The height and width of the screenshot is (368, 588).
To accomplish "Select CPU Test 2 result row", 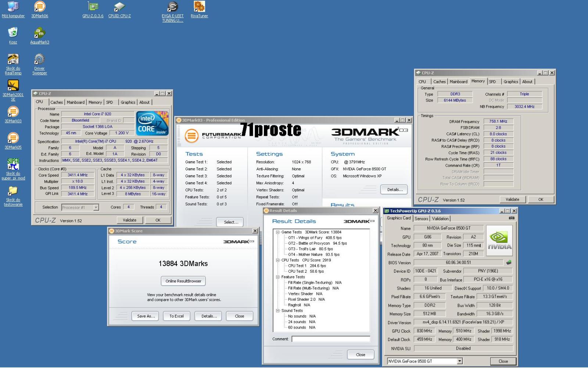I will pos(306,271).
